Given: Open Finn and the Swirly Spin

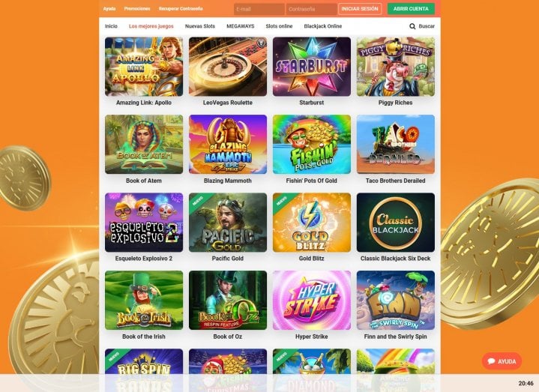Looking at the screenshot, I should pyautogui.click(x=395, y=301).
